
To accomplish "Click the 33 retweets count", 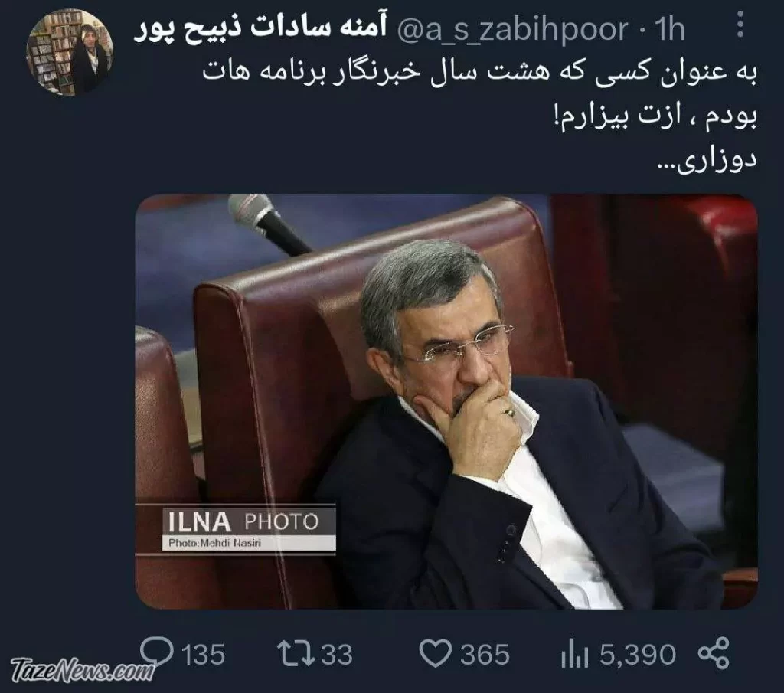I will 337,655.
